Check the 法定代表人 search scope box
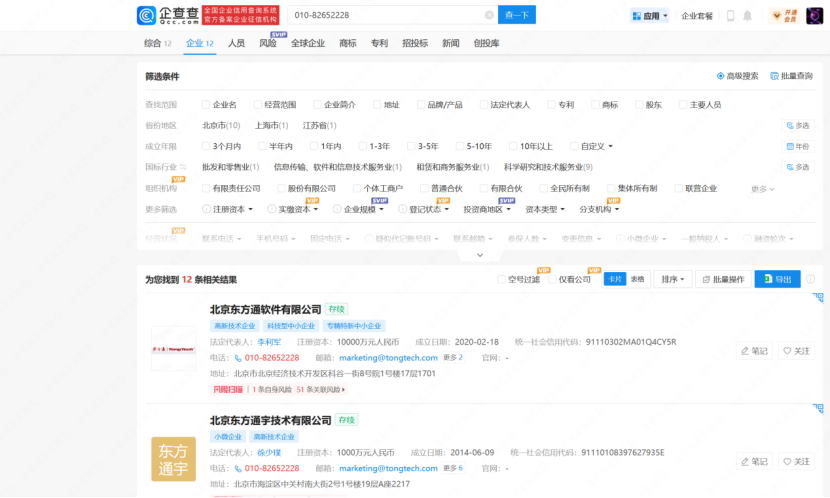Viewport: 830px width, 498px height. point(484,105)
